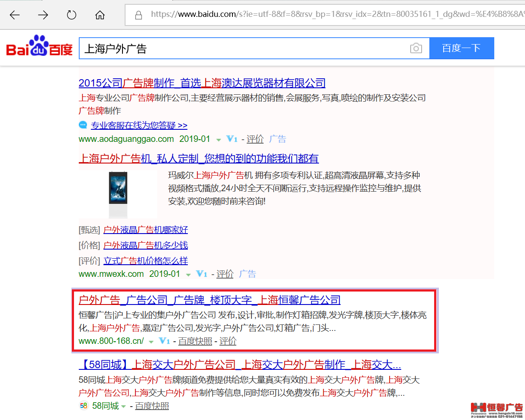
Task: Click description text starting 恒馨广告|沪上专业
Action: [252, 321]
